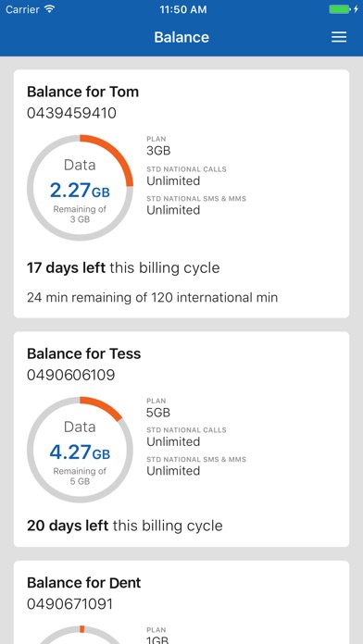Tap Tom's 3GB plan label
Screen dimensions: 363x644
coord(158,151)
